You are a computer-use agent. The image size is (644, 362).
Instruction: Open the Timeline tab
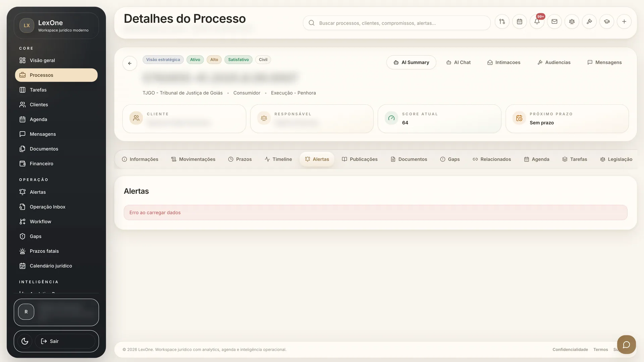[x=278, y=159]
